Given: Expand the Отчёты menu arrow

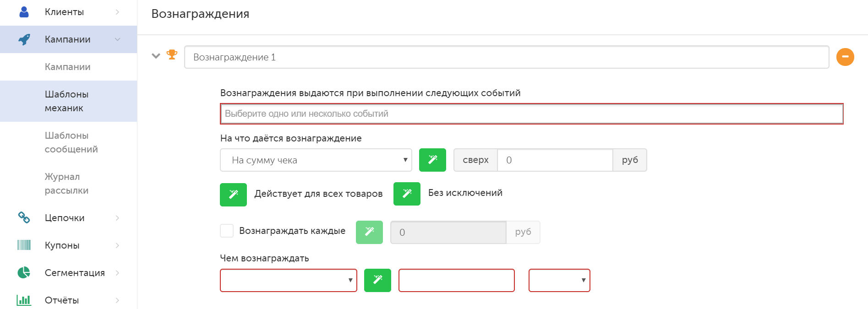Looking at the screenshot, I should 118,300.
